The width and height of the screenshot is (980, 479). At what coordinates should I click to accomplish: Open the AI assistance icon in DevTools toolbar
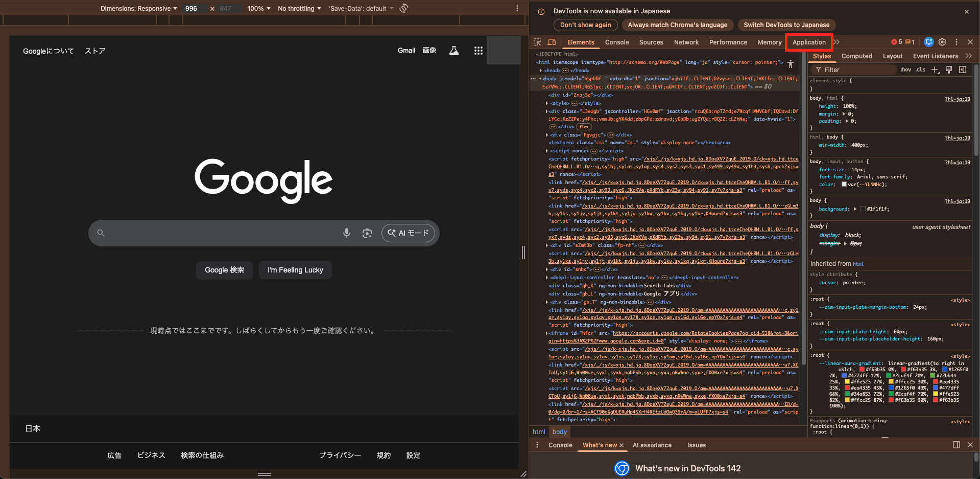(929, 42)
